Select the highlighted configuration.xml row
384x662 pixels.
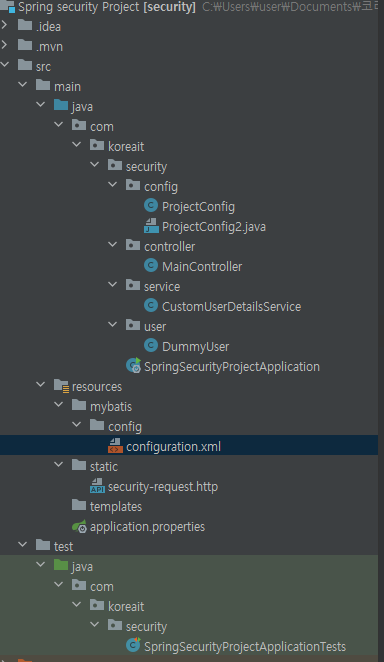(189, 445)
